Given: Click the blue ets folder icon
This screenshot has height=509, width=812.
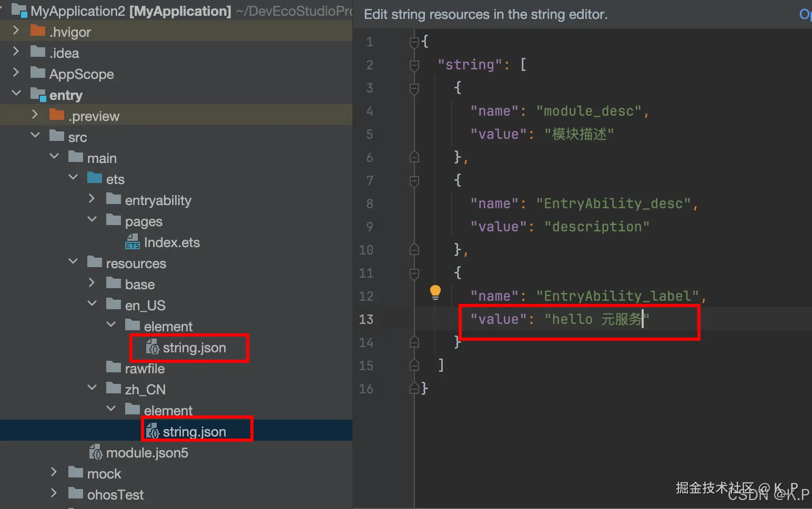Looking at the screenshot, I should (x=95, y=178).
